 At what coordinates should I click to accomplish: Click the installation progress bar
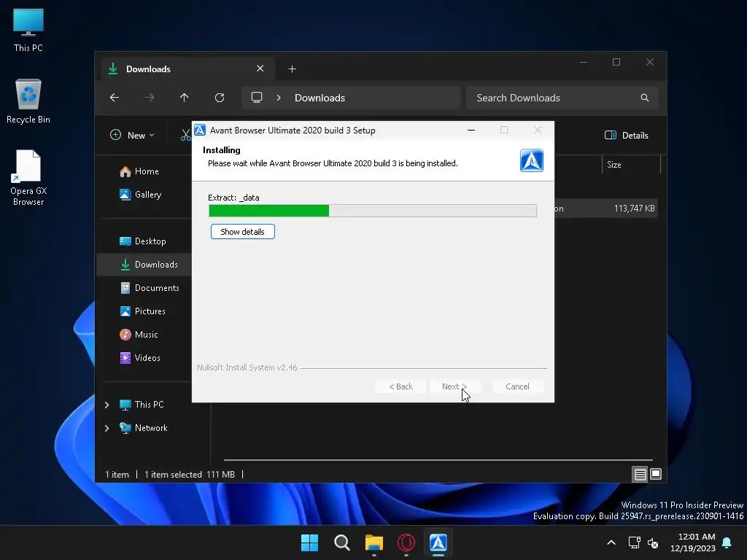pos(373,211)
